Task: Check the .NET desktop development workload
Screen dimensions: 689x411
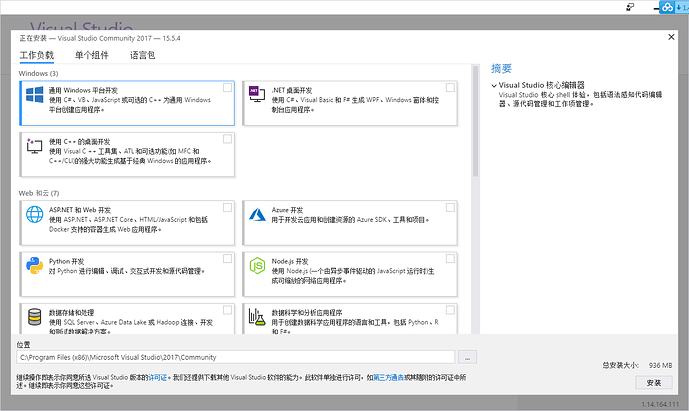Action: pyautogui.click(x=450, y=87)
